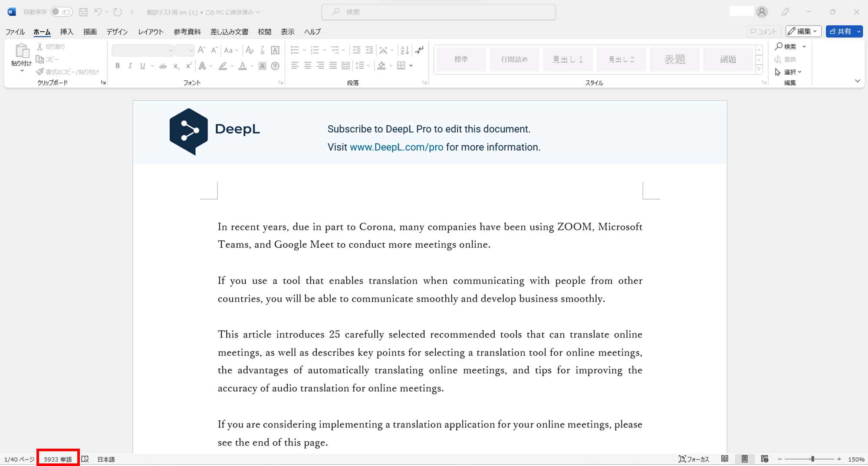Viewport: 868px width, 466px height.
Task: Click the increase indent icon
Action: click(x=369, y=50)
